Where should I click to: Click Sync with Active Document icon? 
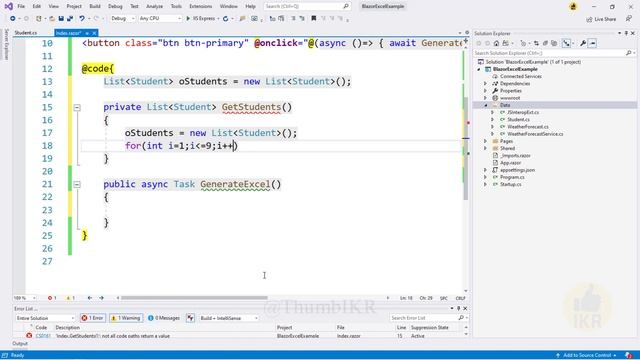tap(536, 43)
